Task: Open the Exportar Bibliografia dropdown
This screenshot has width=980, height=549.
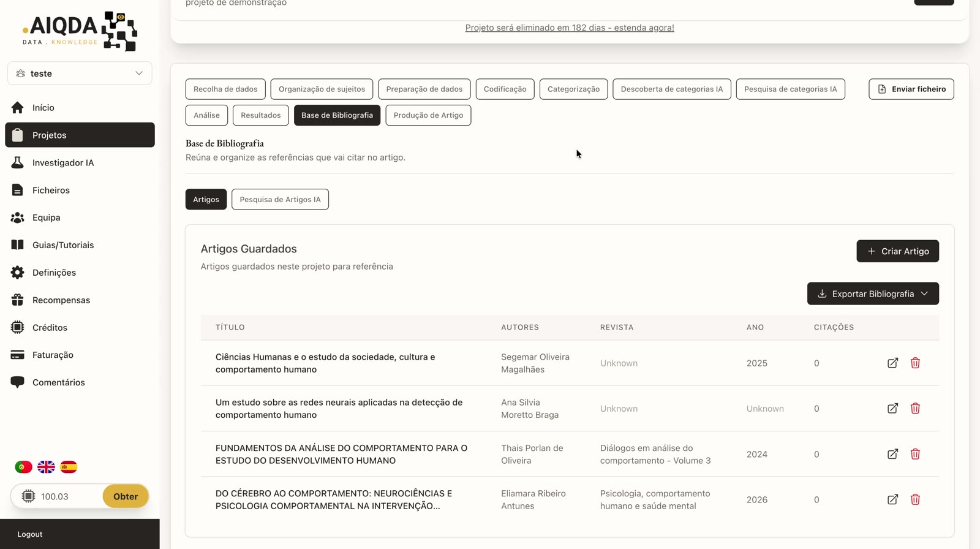Action: (x=873, y=293)
